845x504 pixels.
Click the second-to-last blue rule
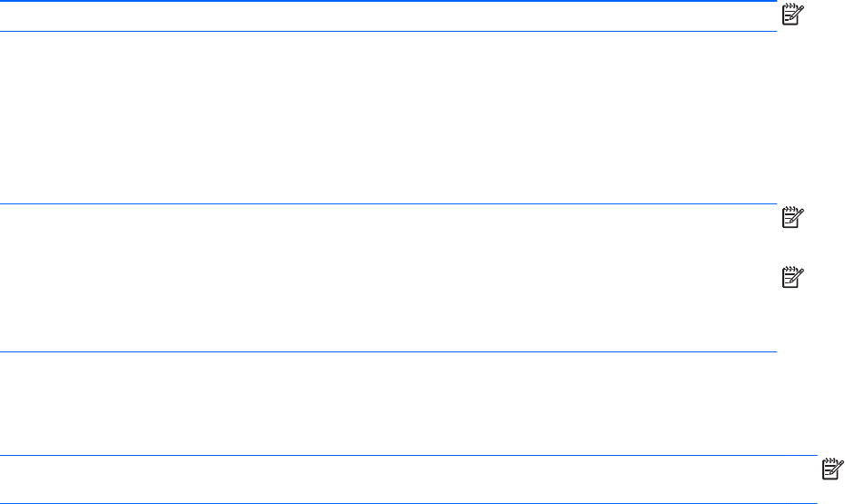[408, 456]
